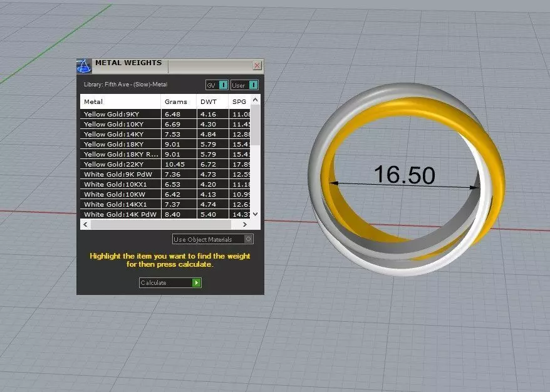Click the horizontal scroll left arrow
Viewport: 550px width, 392px height.
click(86, 224)
